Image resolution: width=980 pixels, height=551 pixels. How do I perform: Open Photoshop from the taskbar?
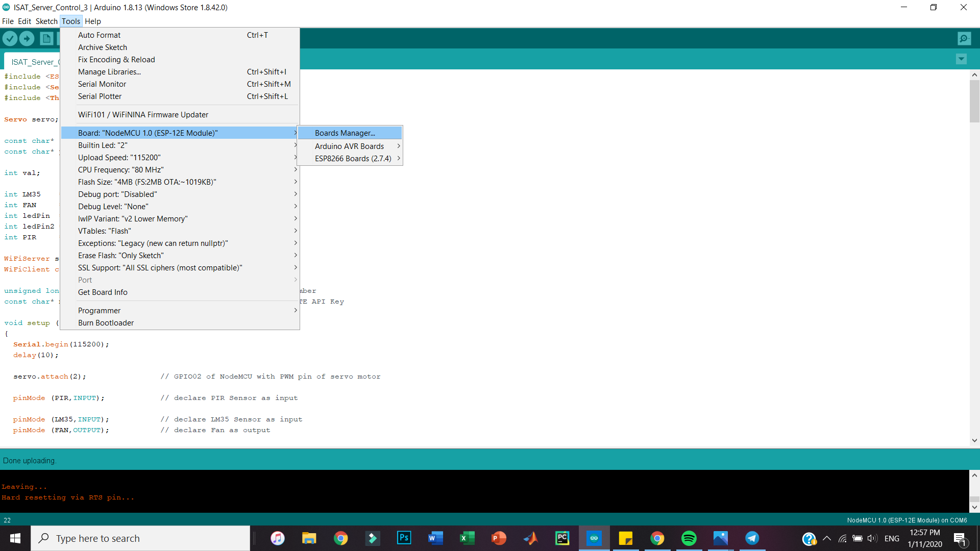tap(404, 538)
